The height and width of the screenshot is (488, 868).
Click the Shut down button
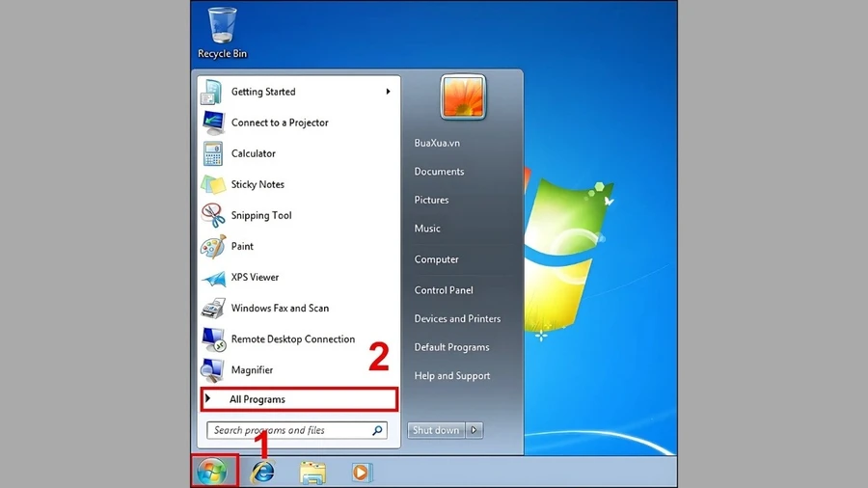(x=436, y=430)
